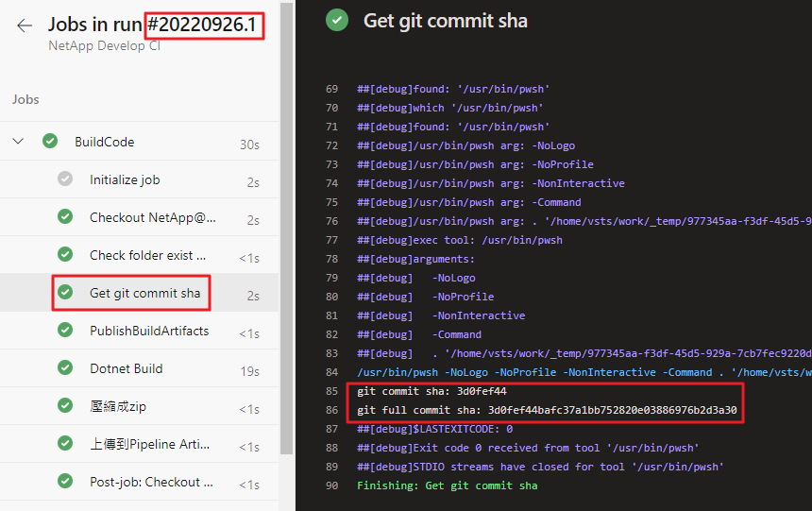
Task: Click the Checkout NetApp green check icon
Action: (65, 216)
